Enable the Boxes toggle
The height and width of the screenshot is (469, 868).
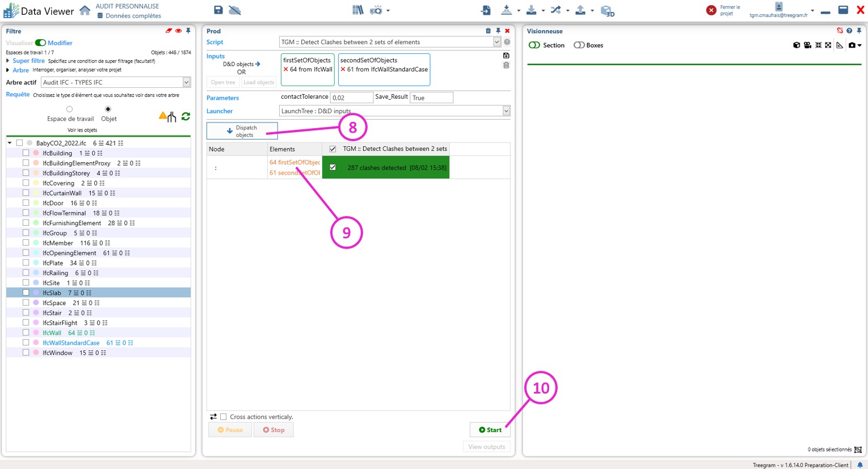coord(579,45)
